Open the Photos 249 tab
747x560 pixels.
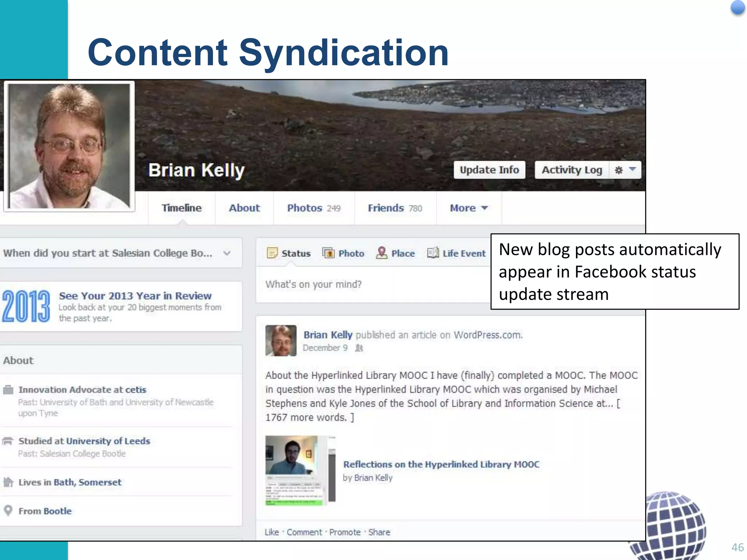(x=314, y=208)
